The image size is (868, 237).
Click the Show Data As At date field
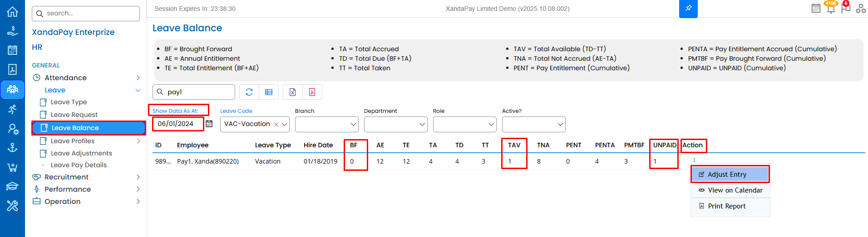(x=178, y=124)
